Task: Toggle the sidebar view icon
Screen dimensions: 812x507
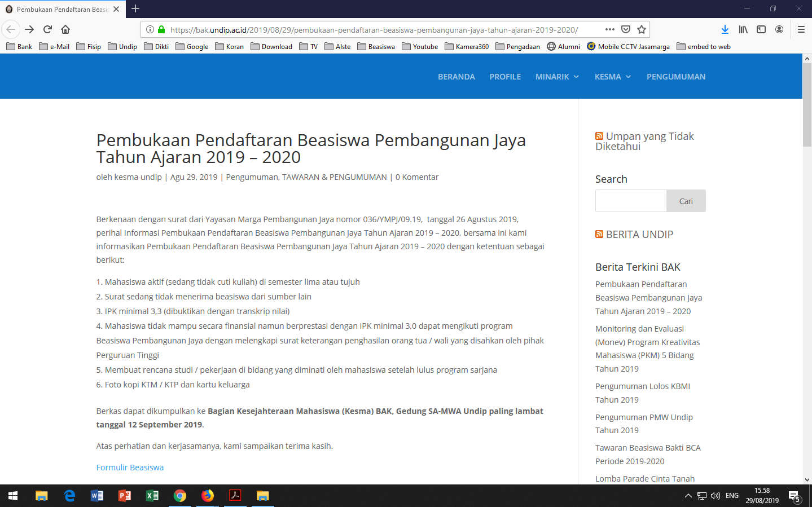Action: click(x=761, y=29)
